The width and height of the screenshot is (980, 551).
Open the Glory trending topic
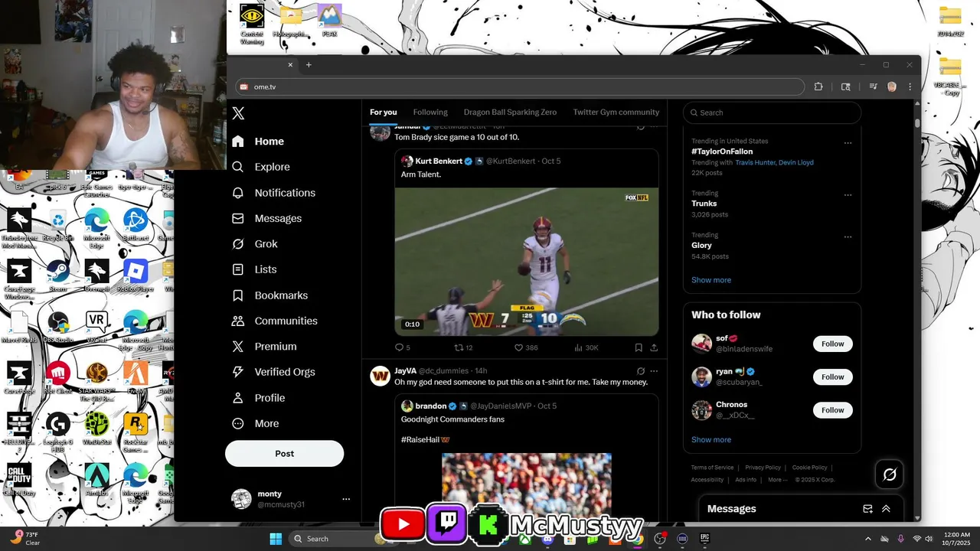coord(701,246)
